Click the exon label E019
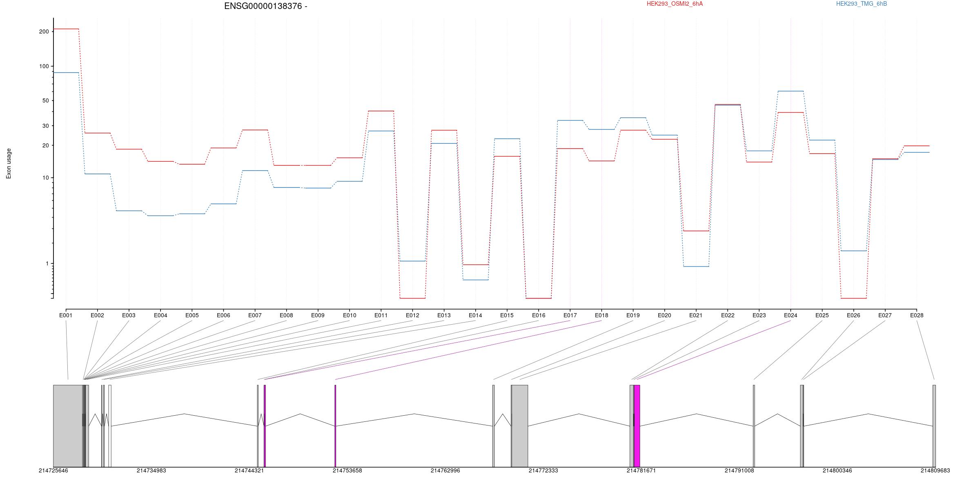The image size is (980, 490). [633, 315]
